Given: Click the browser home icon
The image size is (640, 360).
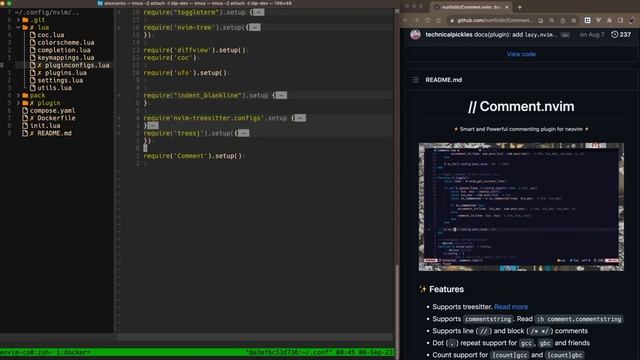Looking at the screenshot, I should (x=438, y=20).
